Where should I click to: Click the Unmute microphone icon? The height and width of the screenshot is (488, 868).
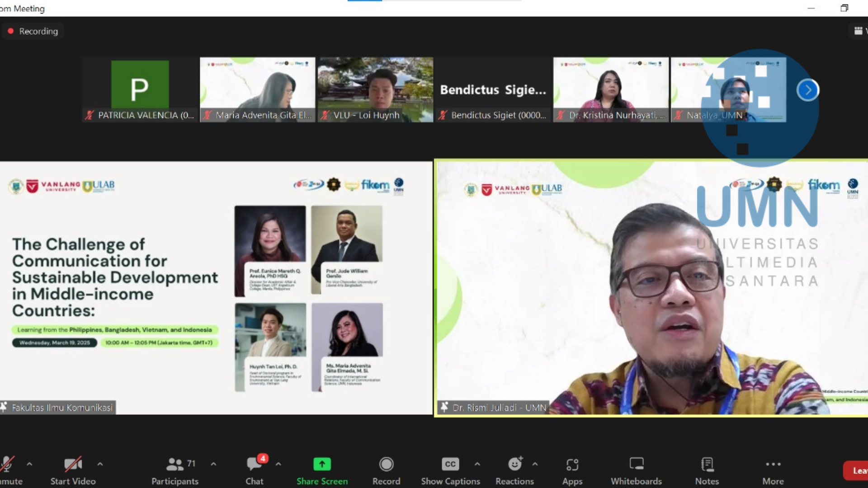tap(7, 464)
